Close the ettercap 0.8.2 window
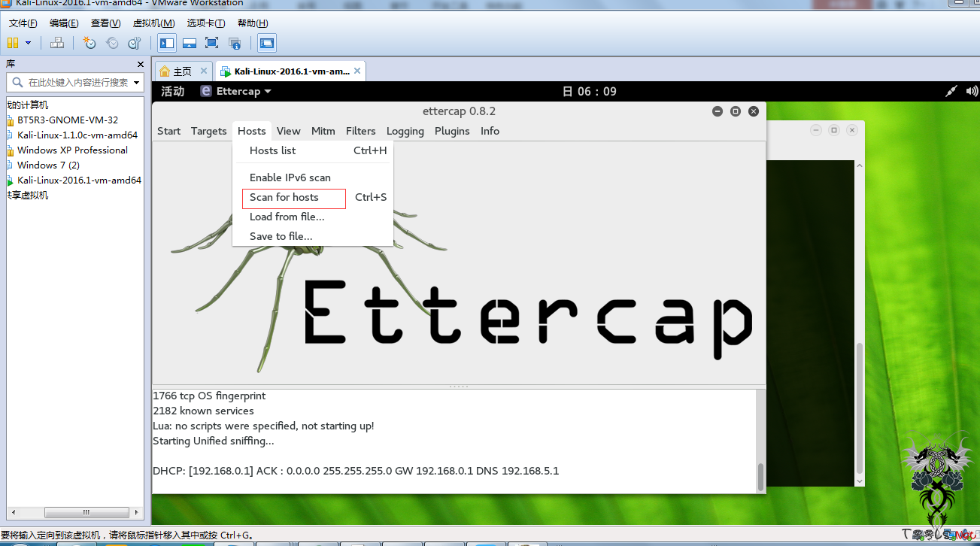 click(754, 111)
